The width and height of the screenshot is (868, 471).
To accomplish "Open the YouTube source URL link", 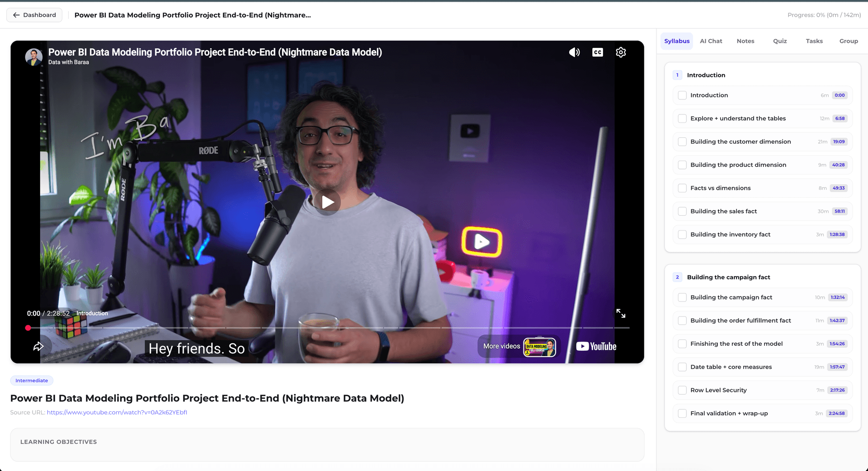I will [117, 412].
